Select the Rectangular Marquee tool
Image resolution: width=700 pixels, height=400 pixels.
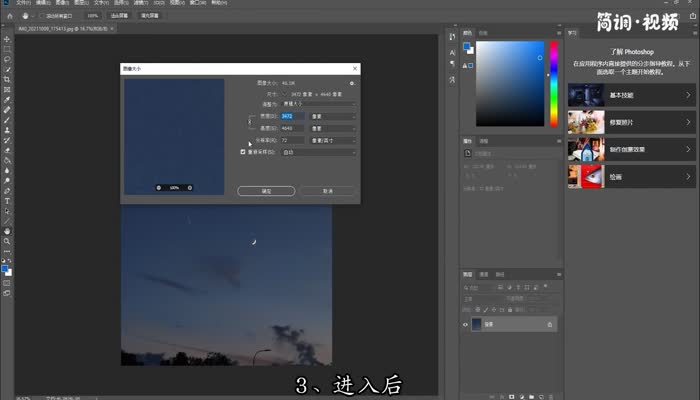pos(7,48)
